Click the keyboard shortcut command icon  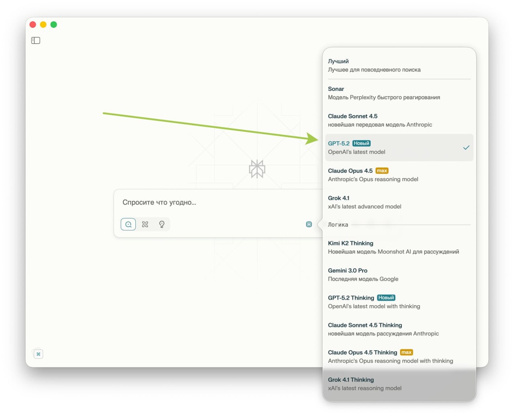click(39, 354)
